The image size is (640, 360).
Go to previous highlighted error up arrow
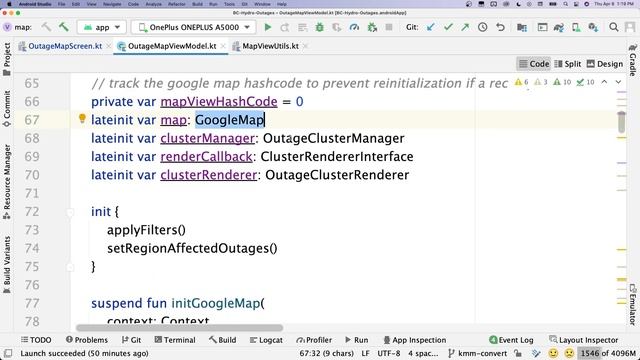pyautogui.click(x=604, y=82)
